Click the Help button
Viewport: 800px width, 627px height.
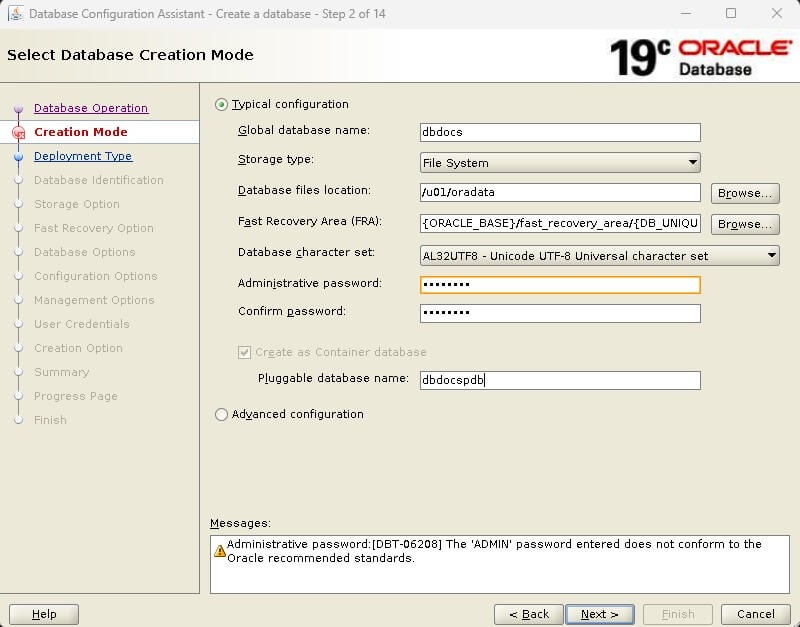[44, 614]
